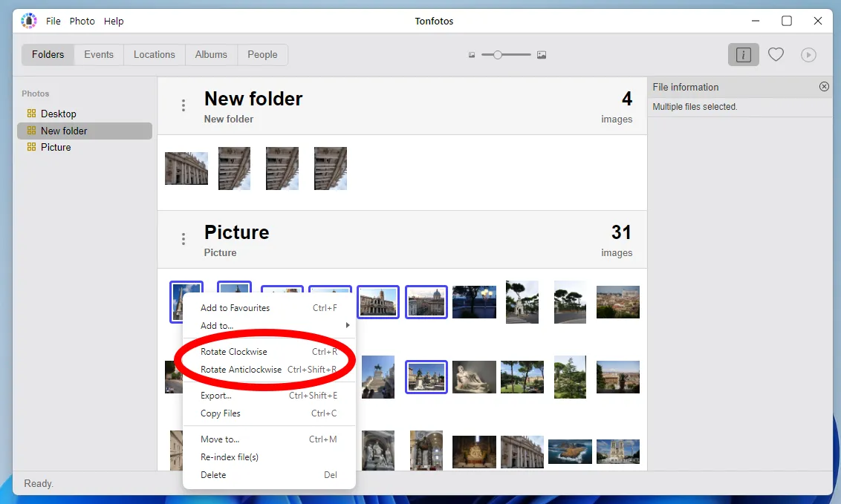Click the Tonfotos application logo icon
Viewport: 841px width, 504px height.
pyautogui.click(x=28, y=20)
